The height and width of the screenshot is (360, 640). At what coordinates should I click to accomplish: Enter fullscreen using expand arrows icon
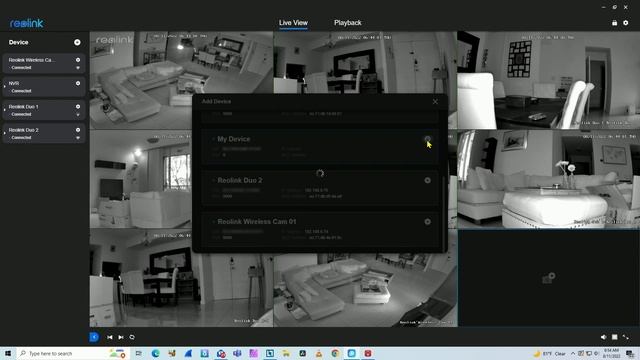click(625, 337)
